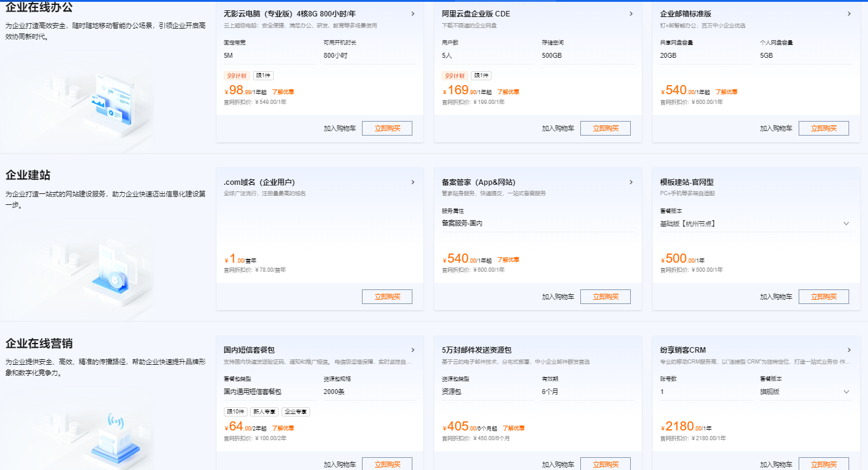Open details arrow on 企业邮箱标准版 card

849,14
